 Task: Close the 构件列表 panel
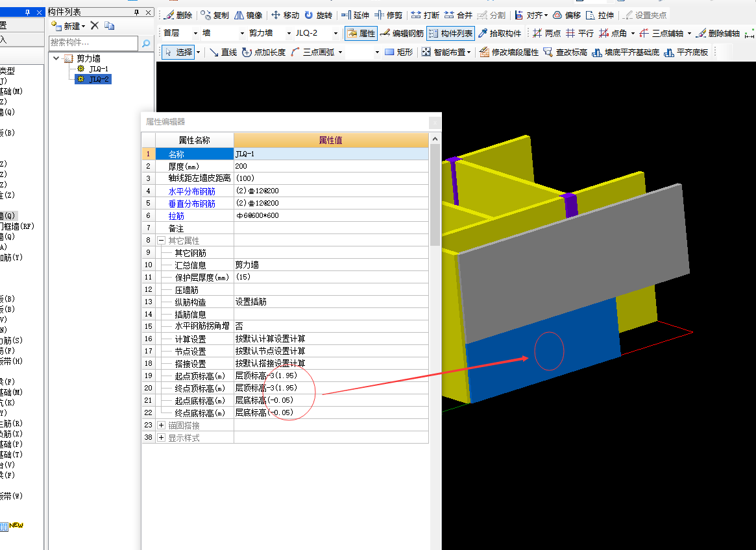click(x=148, y=12)
